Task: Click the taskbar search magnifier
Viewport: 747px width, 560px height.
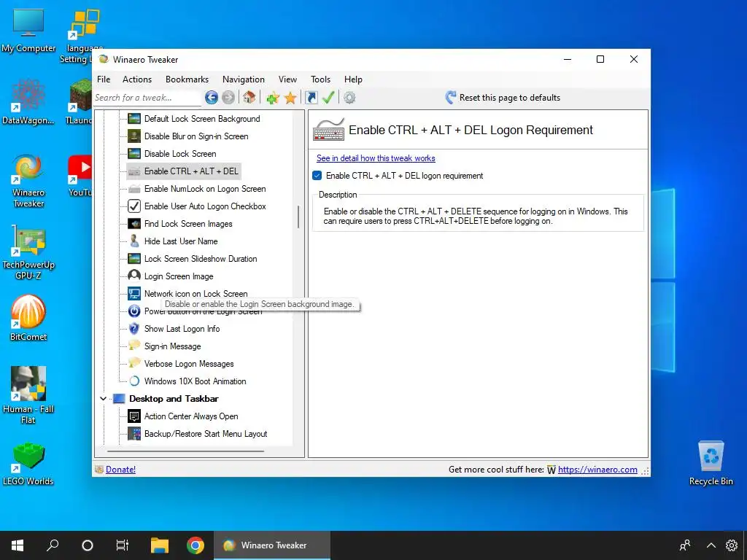Action: click(53, 545)
